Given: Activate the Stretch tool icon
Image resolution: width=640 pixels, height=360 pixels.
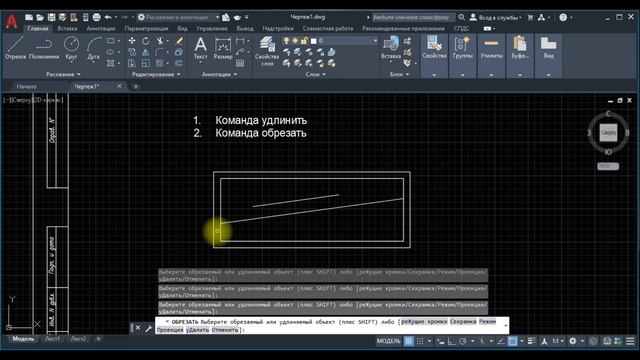Looking at the screenshot, I should [132, 63].
